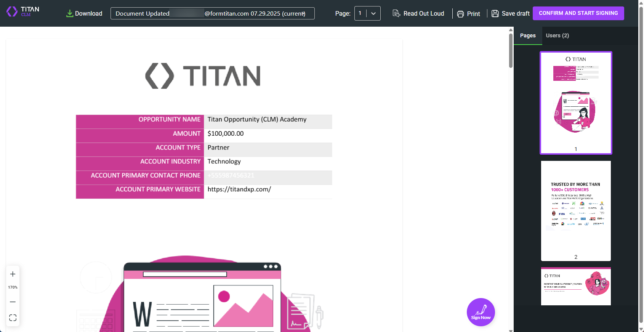
Task: Open the document version dropdown
Action: pos(212,13)
